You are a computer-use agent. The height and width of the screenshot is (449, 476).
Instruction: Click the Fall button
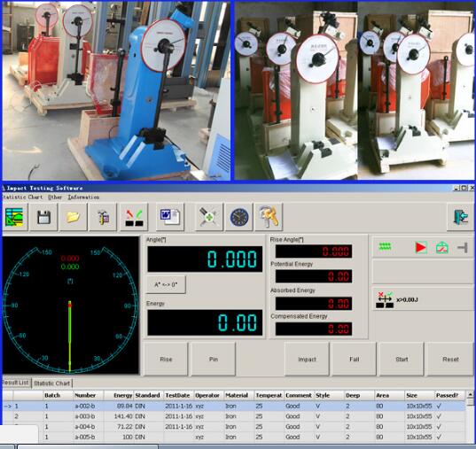tap(355, 360)
